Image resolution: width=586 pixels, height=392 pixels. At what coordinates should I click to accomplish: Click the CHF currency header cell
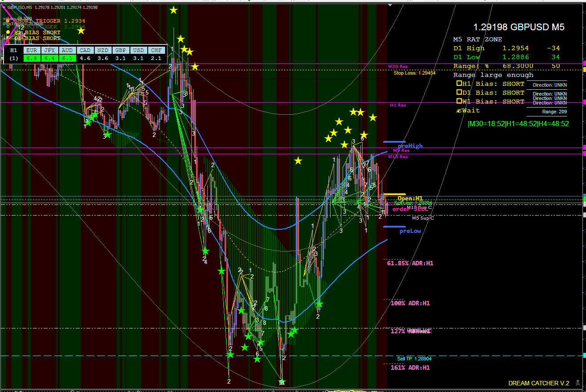point(156,50)
